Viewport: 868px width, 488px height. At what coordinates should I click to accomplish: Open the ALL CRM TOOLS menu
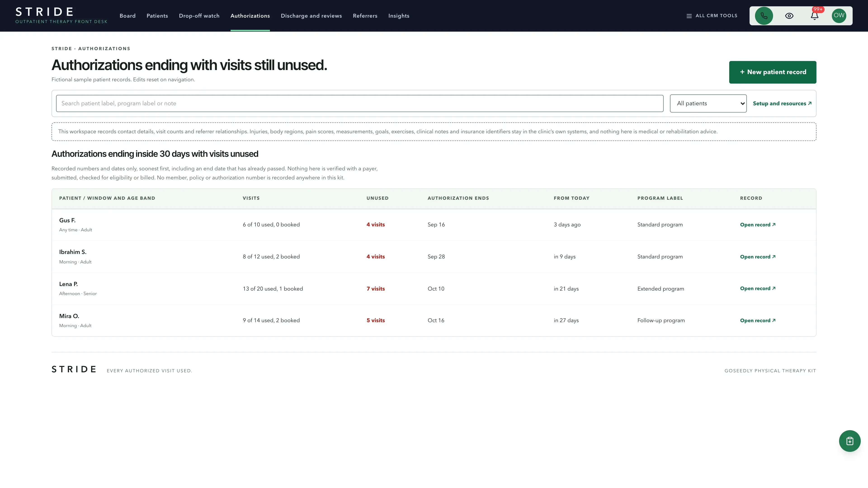coord(712,16)
